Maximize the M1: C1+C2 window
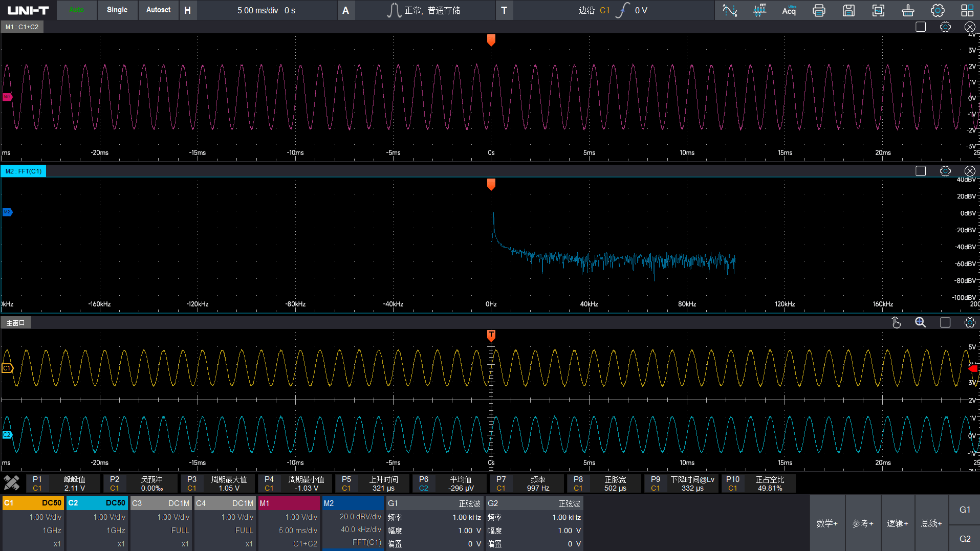980x551 pixels. [x=921, y=27]
